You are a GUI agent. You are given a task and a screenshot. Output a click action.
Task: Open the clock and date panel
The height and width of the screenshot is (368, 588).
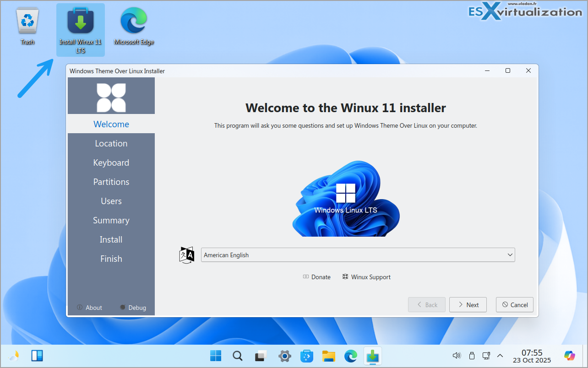[x=532, y=356]
